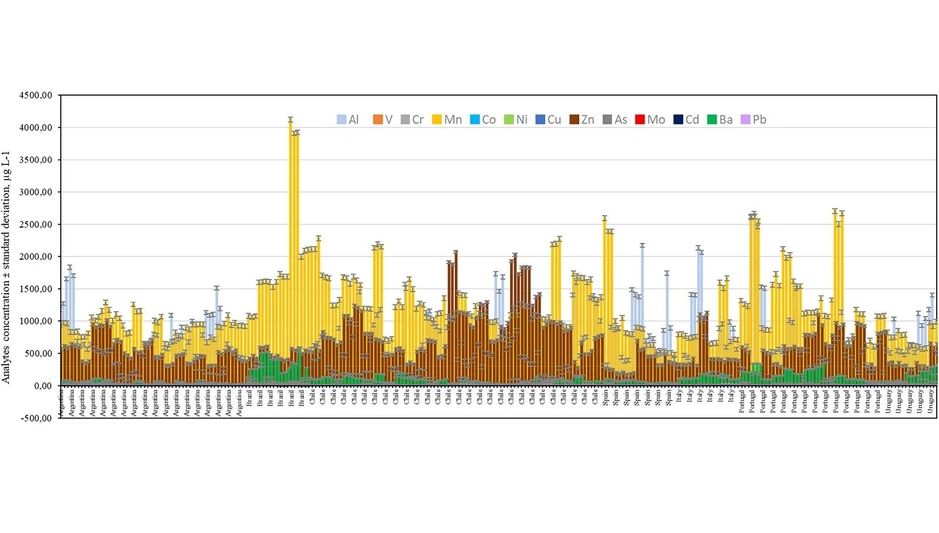Click the 4000,00 y-axis label
The image size is (939, 533).
[36, 127]
